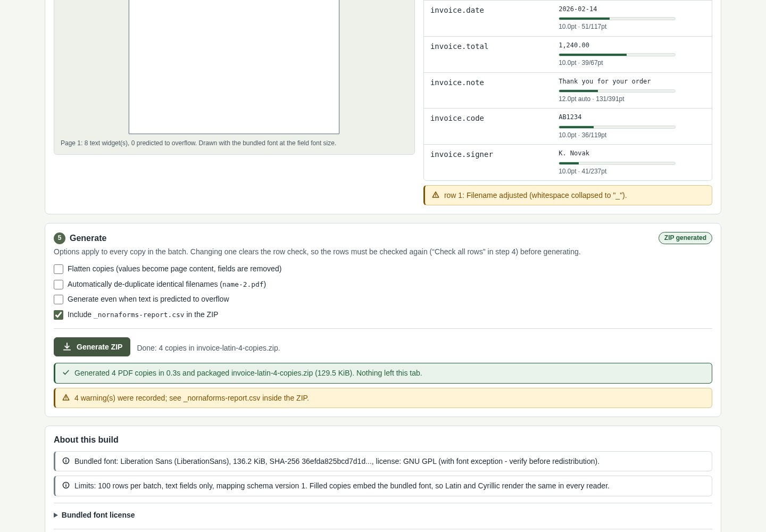Click the invoice.date fill progress bar

coord(617,19)
